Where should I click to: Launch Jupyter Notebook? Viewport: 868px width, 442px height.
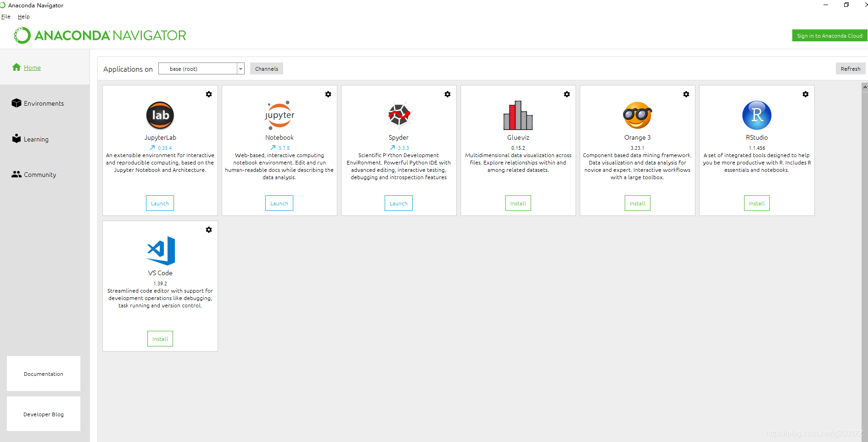(x=279, y=203)
